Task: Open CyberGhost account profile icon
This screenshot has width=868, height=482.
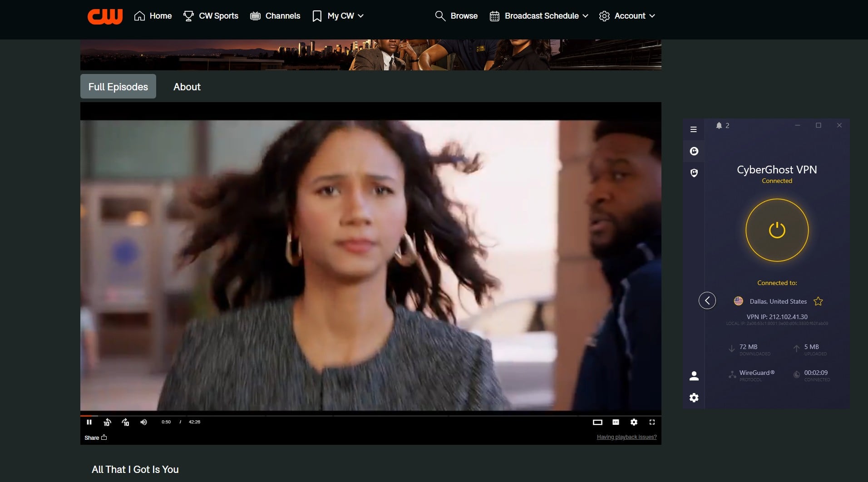Action: (x=694, y=376)
